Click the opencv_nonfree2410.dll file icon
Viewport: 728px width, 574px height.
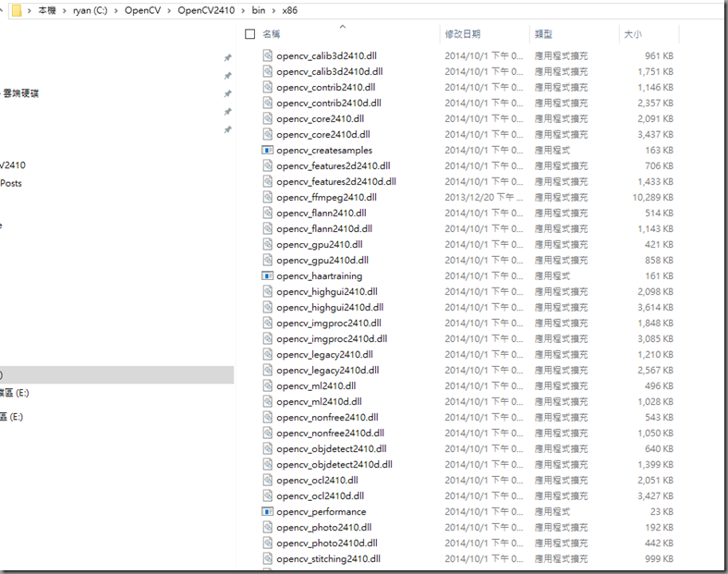pyautogui.click(x=267, y=418)
